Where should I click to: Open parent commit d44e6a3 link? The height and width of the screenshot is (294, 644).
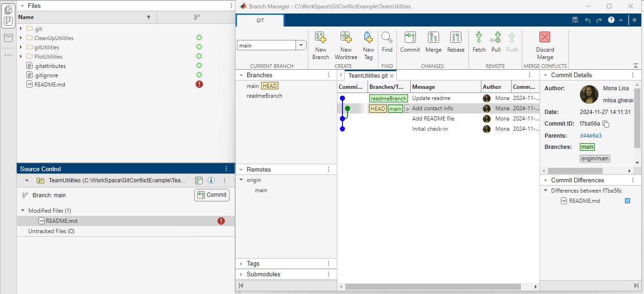tap(591, 136)
